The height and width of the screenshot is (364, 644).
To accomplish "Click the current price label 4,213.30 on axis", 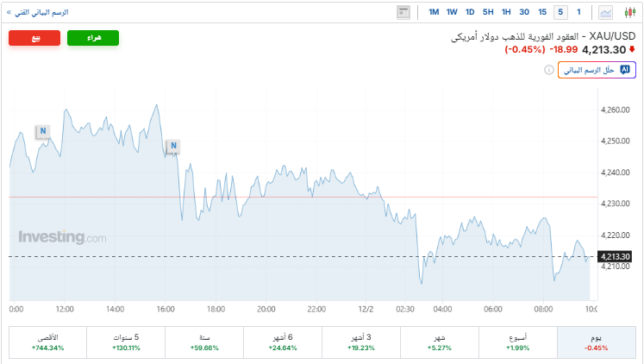I will coord(616,256).
